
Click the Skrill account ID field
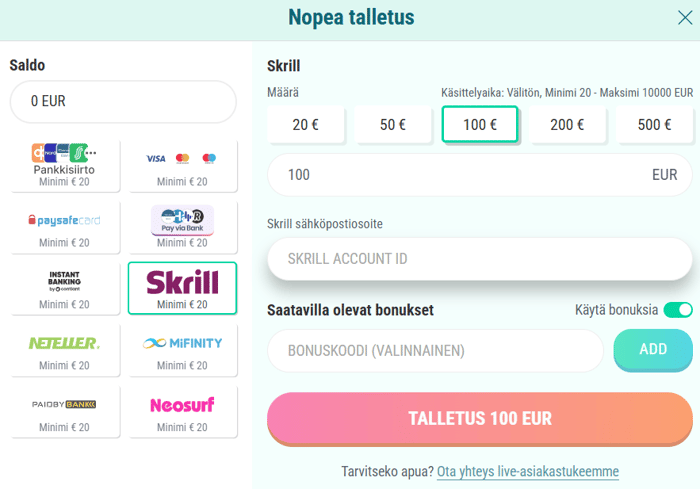click(x=480, y=259)
